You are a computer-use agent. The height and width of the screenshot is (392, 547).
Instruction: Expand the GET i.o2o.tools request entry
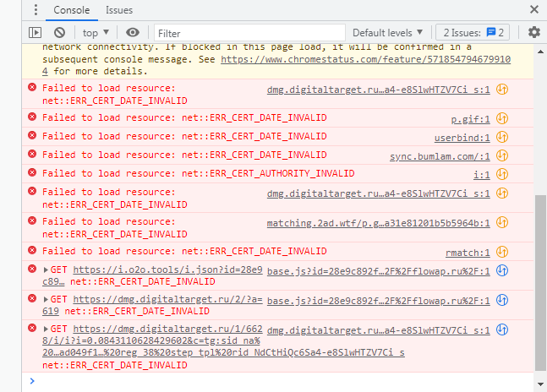tap(46, 270)
